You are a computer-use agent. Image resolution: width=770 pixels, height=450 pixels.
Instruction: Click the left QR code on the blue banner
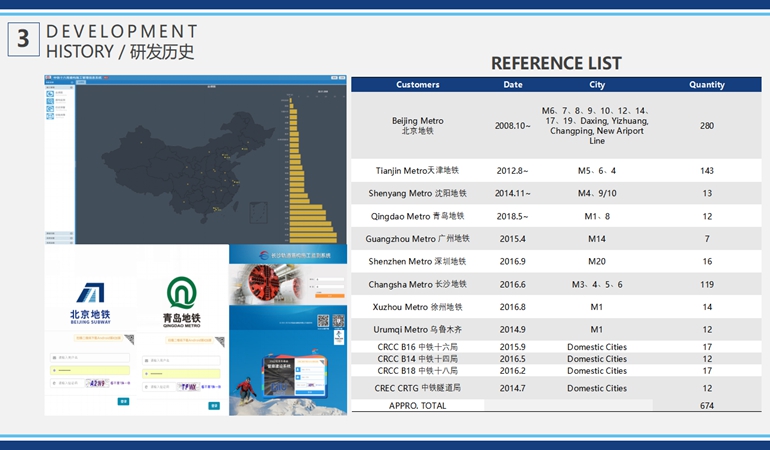pos(323,321)
